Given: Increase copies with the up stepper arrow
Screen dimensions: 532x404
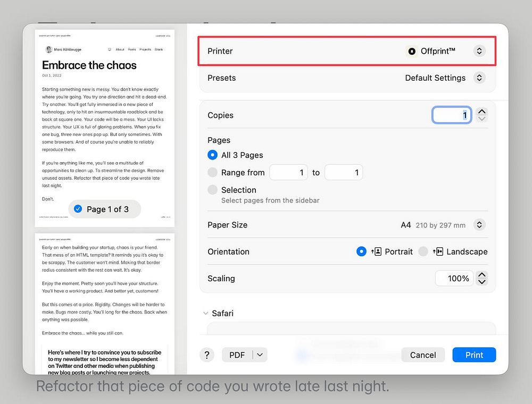Looking at the screenshot, I should click(x=482, y=112).
